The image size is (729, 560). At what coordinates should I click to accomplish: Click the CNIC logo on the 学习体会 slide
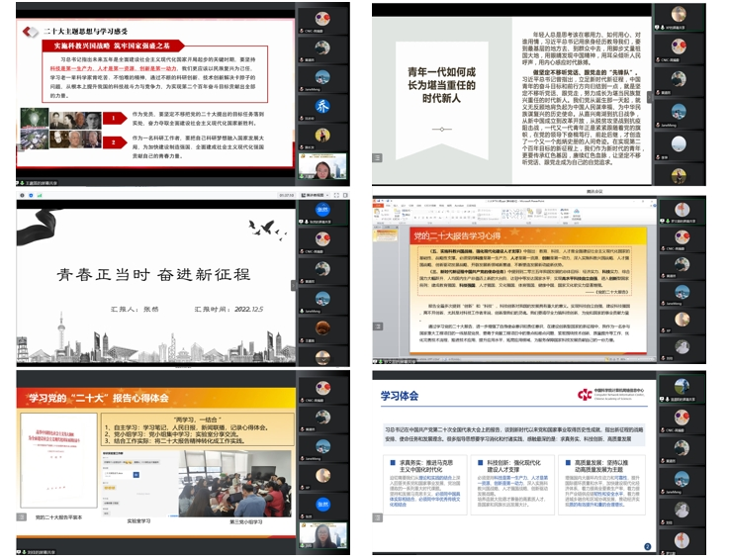pyautogui.click(x=586, y=394)
